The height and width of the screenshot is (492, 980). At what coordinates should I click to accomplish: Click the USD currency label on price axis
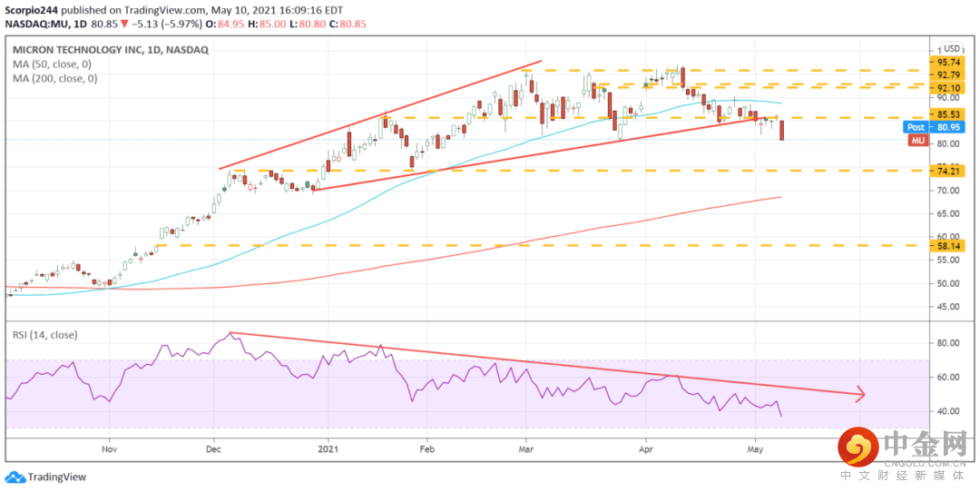(952, 49)
